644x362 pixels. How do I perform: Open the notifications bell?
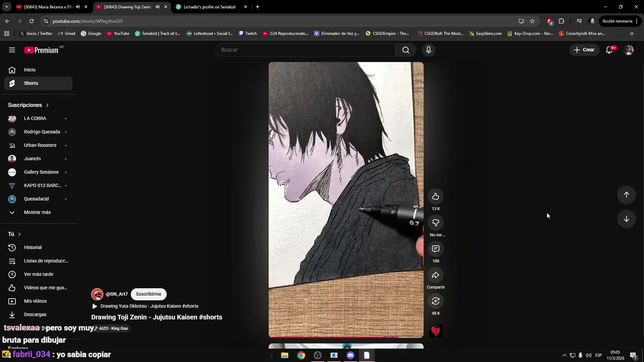tap(609, 50)
